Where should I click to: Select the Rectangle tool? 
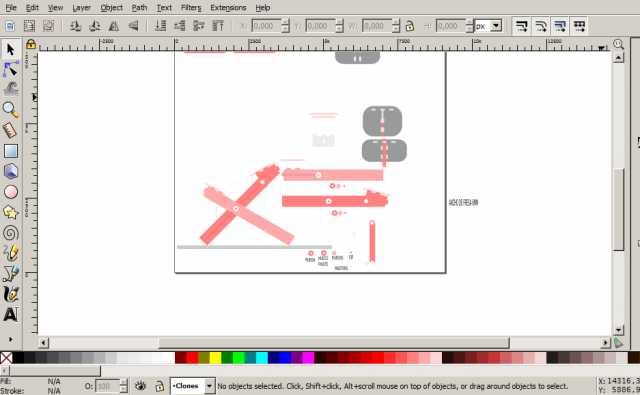click(x=11, y=151)
